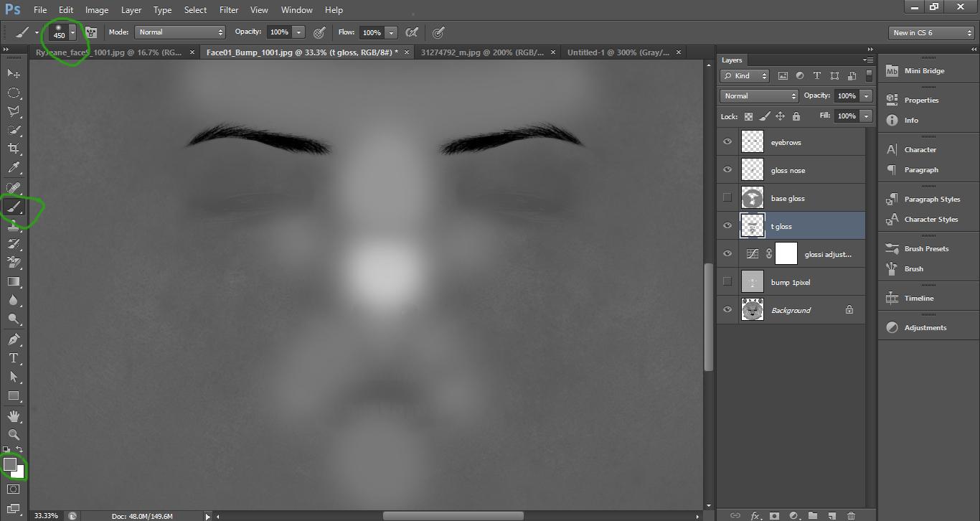This screenshot has height=521, width=980.
Task: Toggle lock transparent pixels
Action: coord(748,116)
